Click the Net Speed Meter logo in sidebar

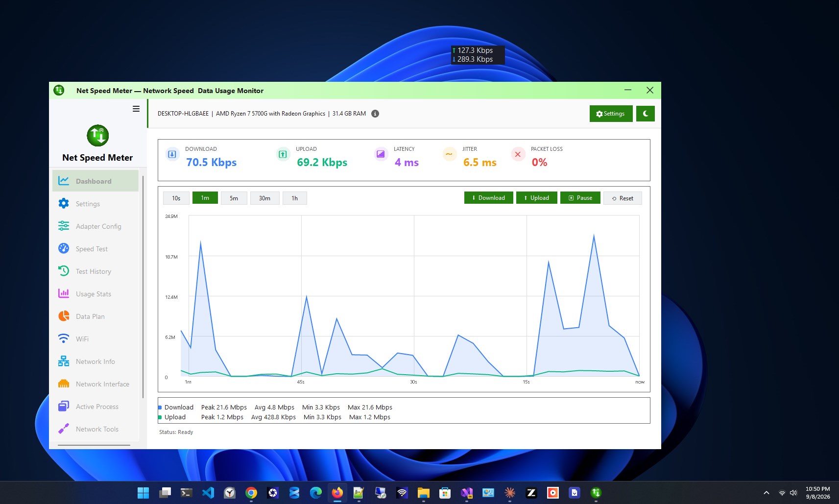point(98,136)
